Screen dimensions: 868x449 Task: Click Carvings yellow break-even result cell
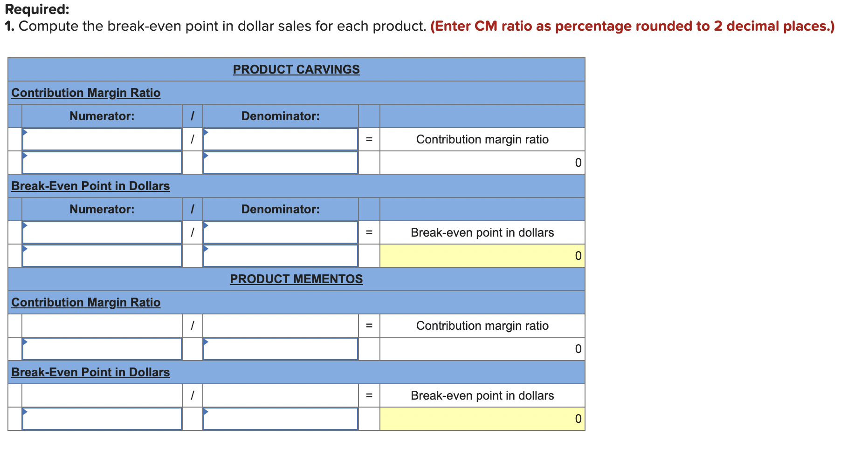point(482,256)
